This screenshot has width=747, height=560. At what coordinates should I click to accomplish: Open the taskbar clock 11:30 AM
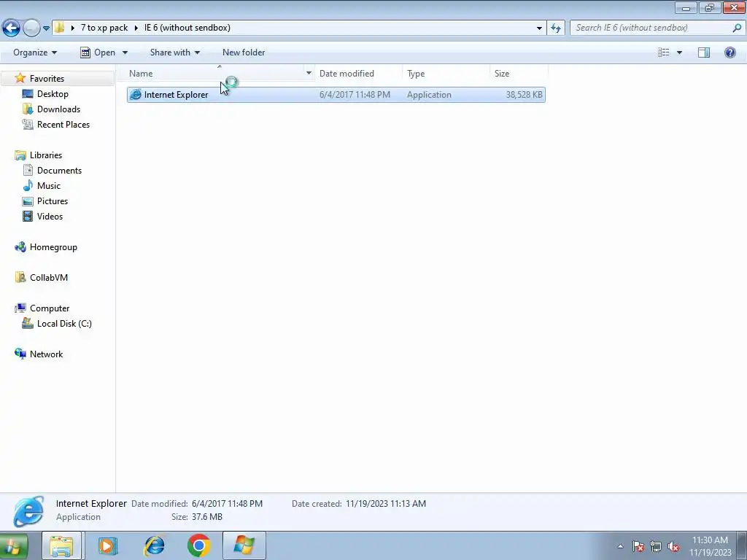click(x=710, y=540)
